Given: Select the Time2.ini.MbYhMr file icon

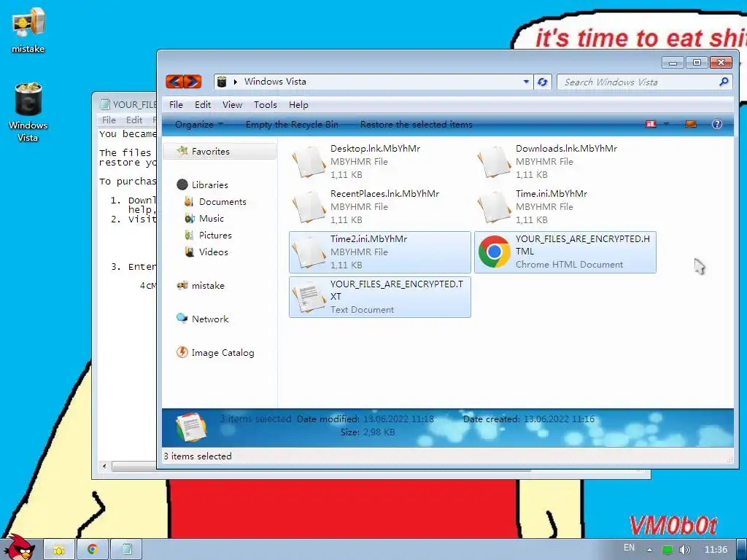Looking at the screenshot, I should [x=309, y=252].
